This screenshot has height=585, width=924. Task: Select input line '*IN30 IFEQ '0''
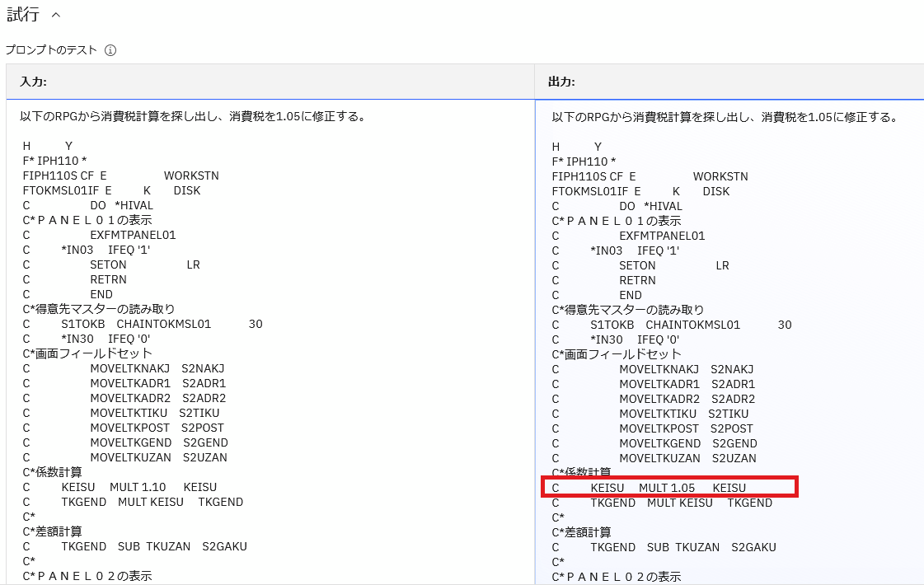coord(86,339)
